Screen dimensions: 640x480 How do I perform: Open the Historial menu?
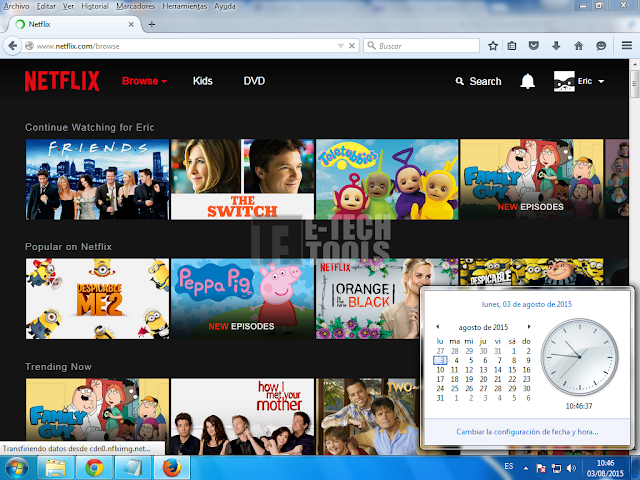click(x=95, y=6)
